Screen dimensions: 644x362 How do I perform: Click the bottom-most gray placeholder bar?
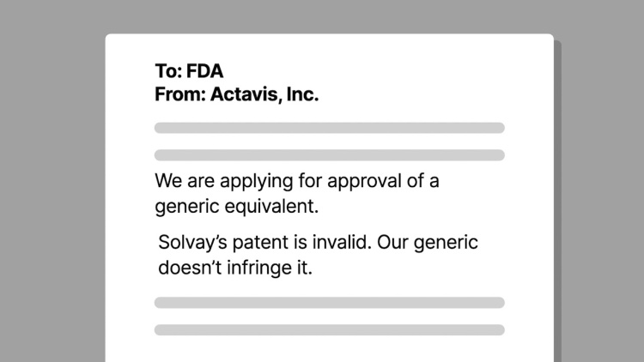click(330, 330)
